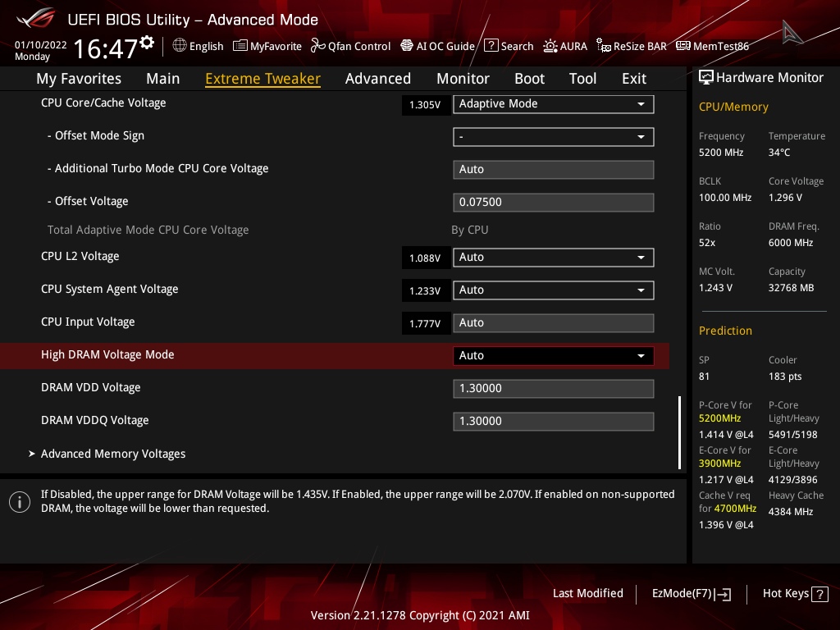Click the 1.088V L2 voltage readout

tap(425, 258)
